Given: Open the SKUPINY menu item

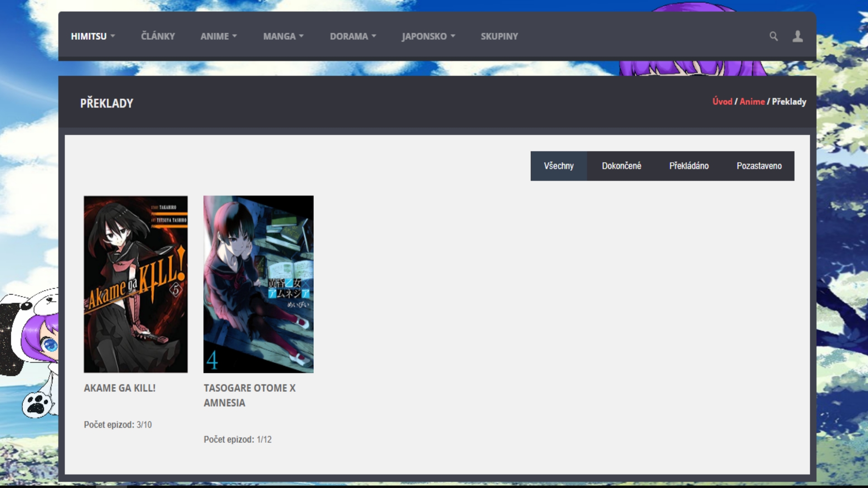Looking at the screenshot, I should pyautogui.click(x=499, y=36).
